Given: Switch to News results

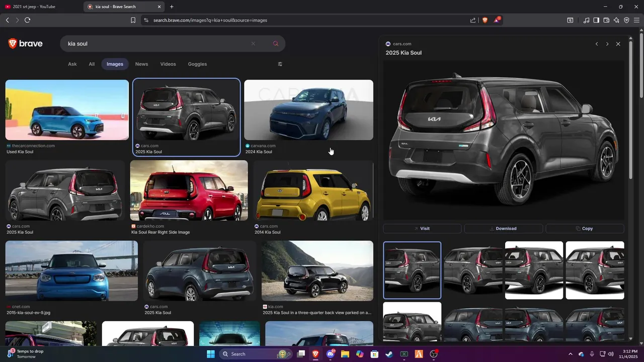Looking at the screenshot, I should pos(141,64).
